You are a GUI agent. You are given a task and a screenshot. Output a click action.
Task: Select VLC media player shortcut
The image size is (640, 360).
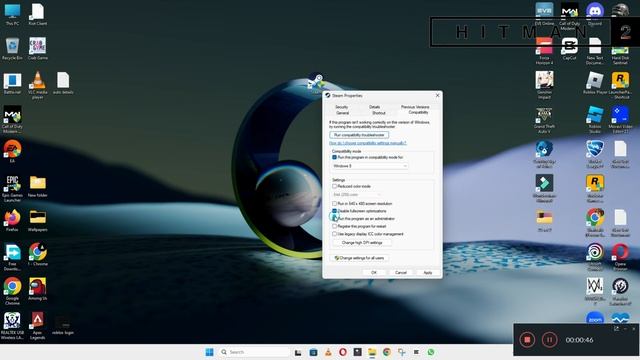click(x=38, y=85)
